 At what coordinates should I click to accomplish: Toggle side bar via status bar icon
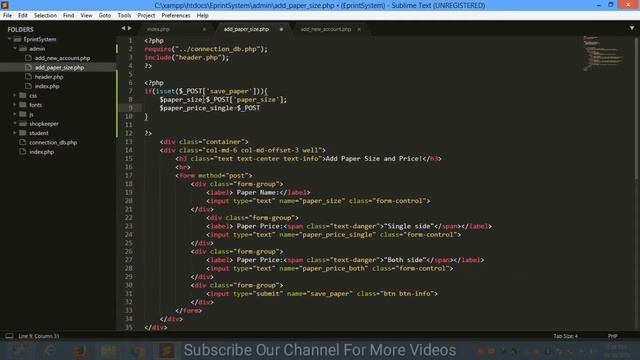click(9, 336)
